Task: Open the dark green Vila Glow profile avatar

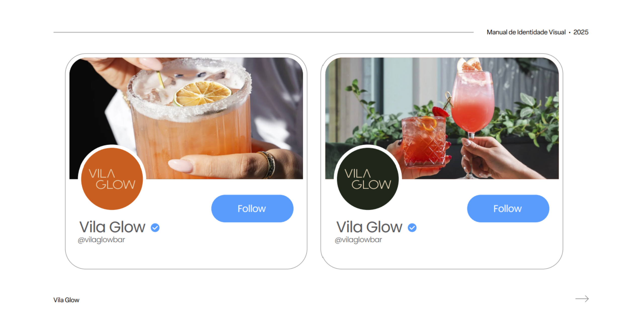Action: (x=368, y=179)
